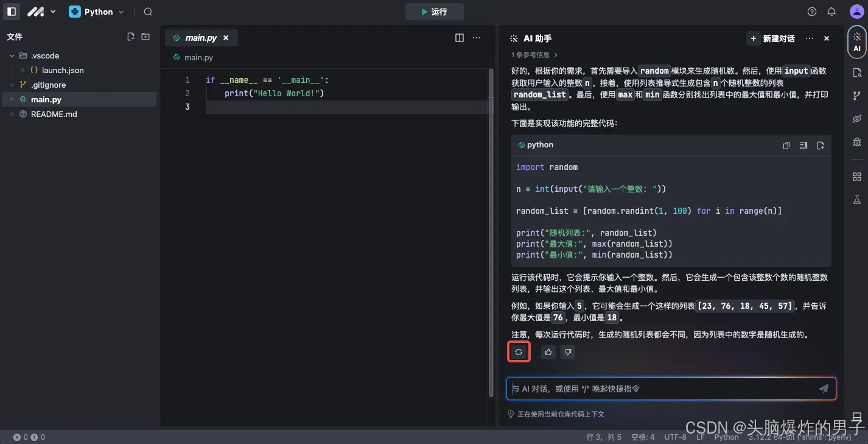Toggle the primary sidebar visibility icon
The height and width of the screenshot is (444, 868).
click(x=11, y=12)
